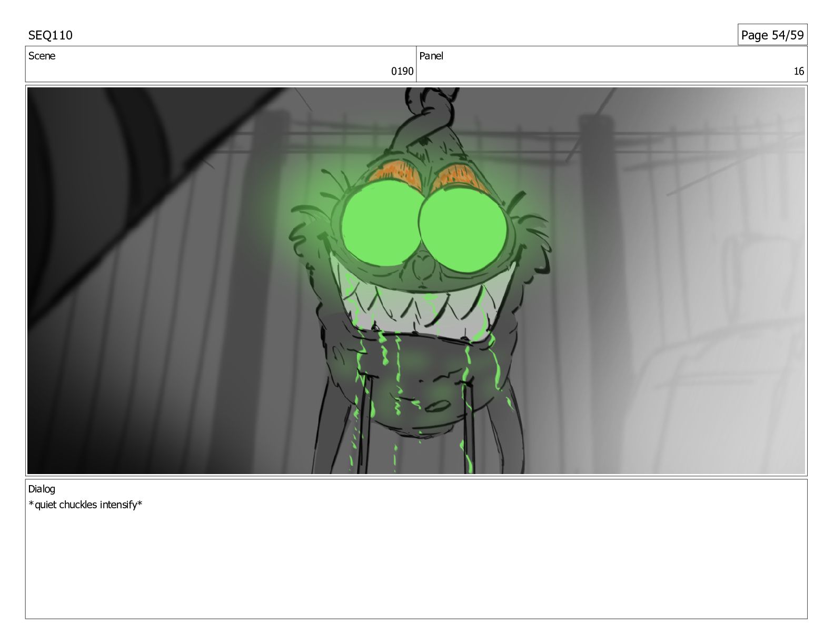Click the panel number 16
The height and width of the screenshot is (644, 834).
(799, 71)
